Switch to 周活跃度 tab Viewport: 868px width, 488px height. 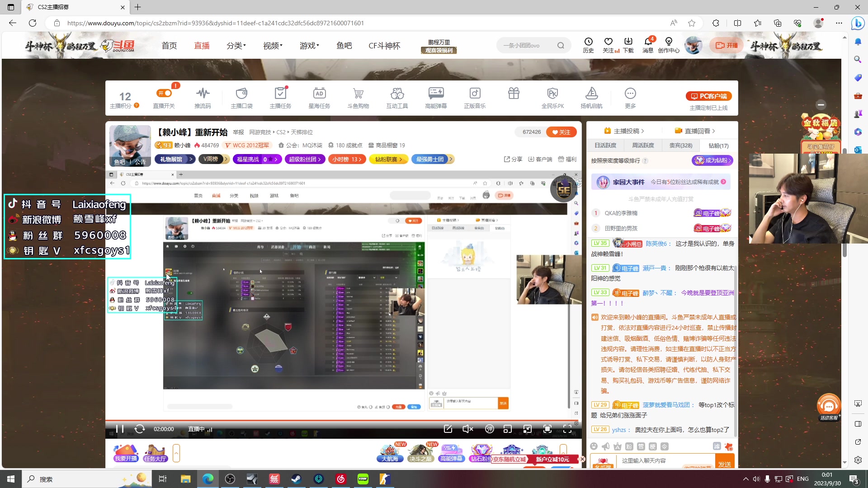(x=643, y=145)
